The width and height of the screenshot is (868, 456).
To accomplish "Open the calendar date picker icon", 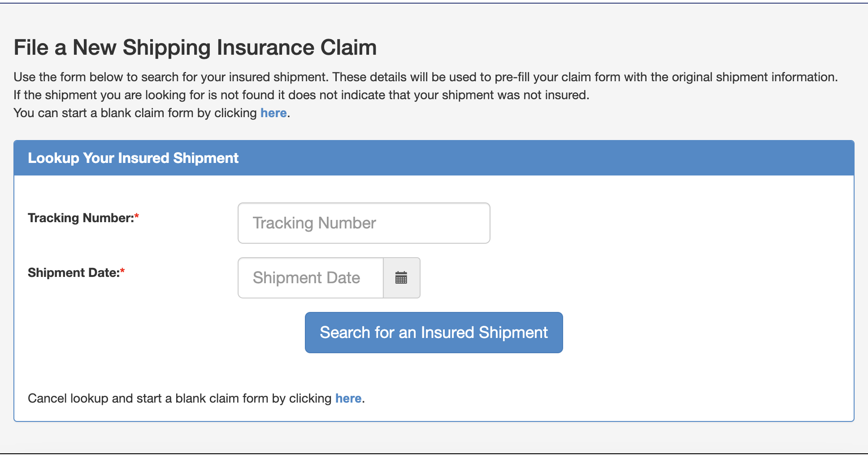I will tap(401, 278).
